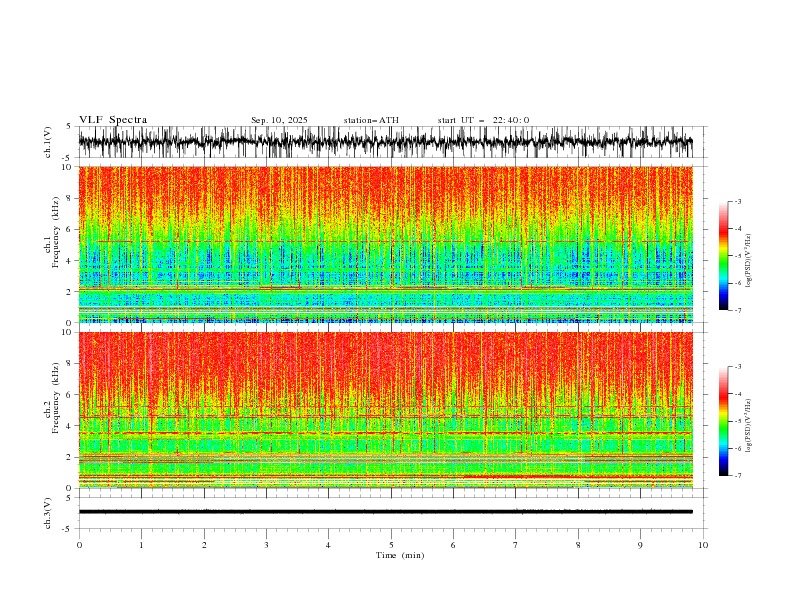Click time axis tick label "10"
The image size is (792, 612).
703,545
